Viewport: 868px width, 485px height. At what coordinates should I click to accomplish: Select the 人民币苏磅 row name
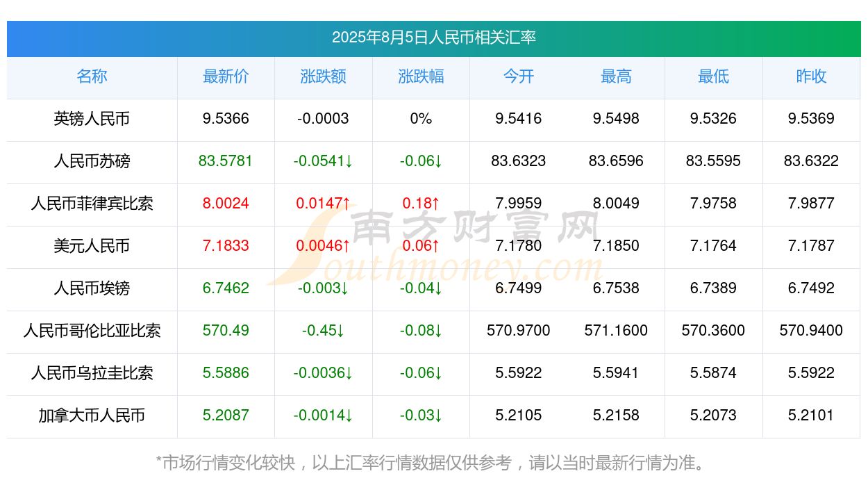(x=92, y=161)
